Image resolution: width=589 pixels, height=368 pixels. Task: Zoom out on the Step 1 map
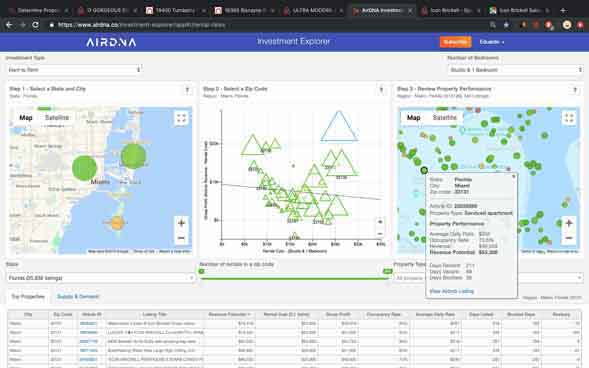pyautogui.click(x=181, y=238)
